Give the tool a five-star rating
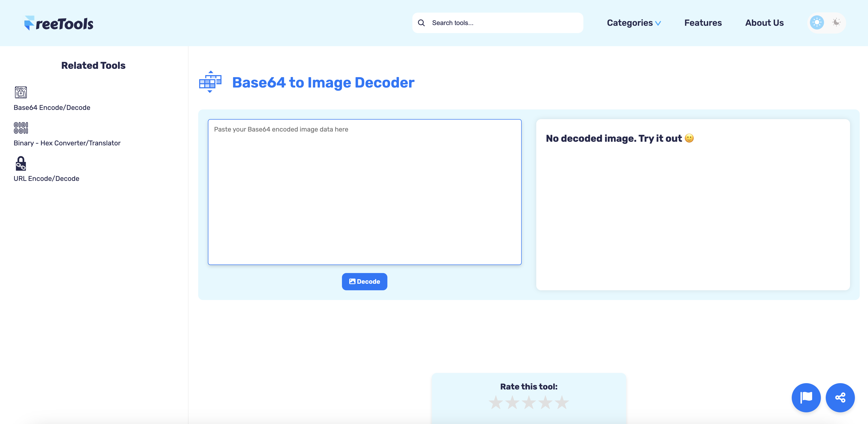The image size is (868, 424). (x=562, y=402)
